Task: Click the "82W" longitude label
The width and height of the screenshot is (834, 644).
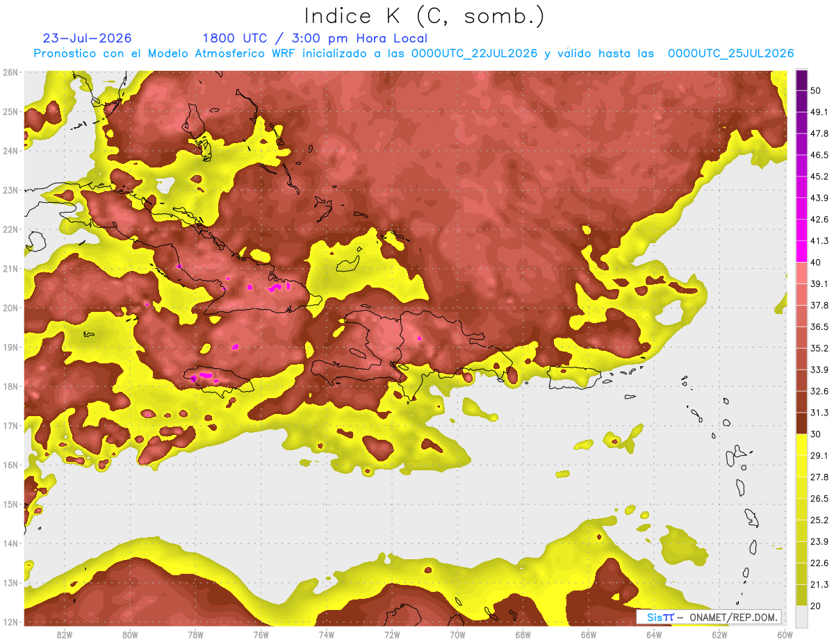Action: coord(65,634)
